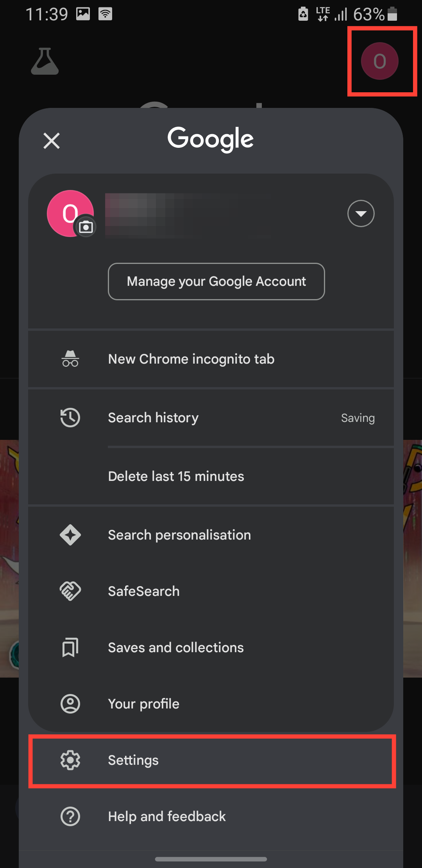Select Delete last 15 minutes
422x868 pixels.
(x=176, y=476)
